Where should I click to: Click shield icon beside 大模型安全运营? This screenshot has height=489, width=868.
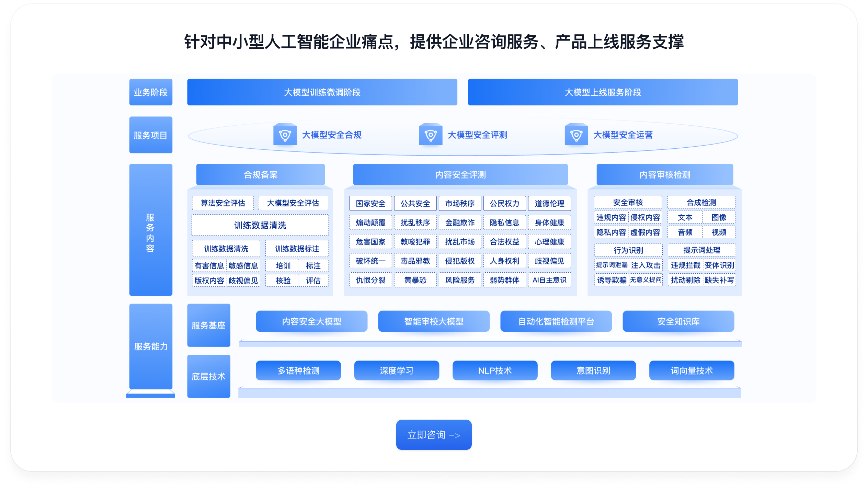pos(576,135)
